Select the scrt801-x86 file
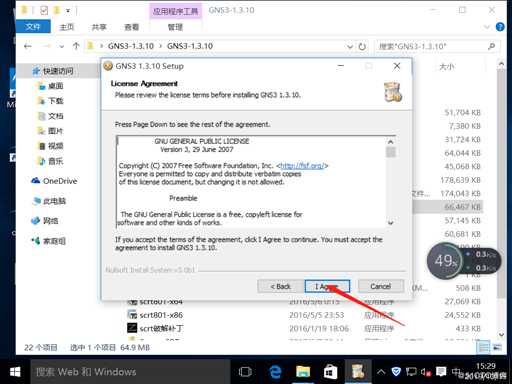This screenshot has height=384, width=512. pyautogui.click(x=161, y=315)
